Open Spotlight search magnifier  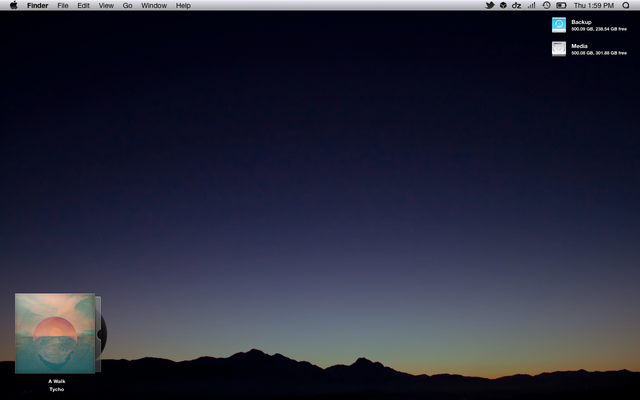[626, 5]
